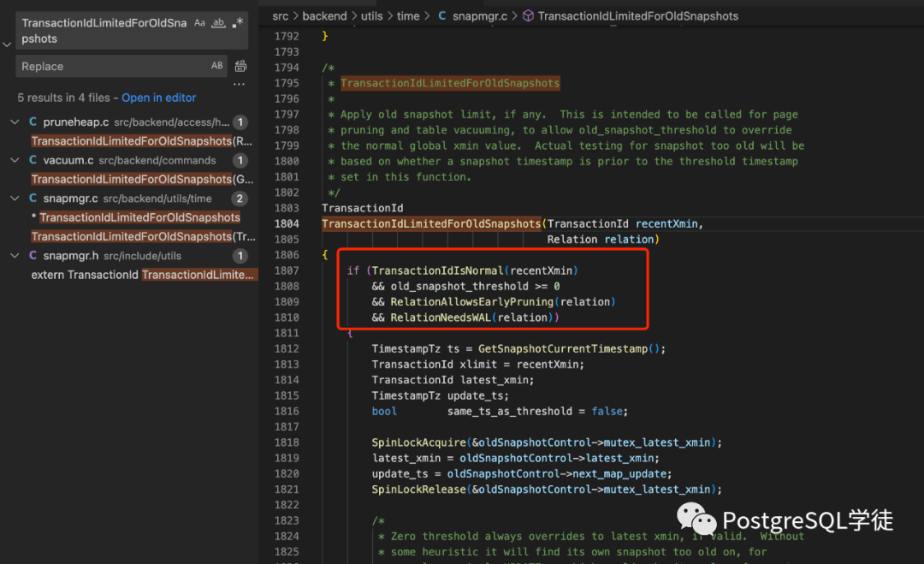The width and height of the screenshot is (924, 564).
Task: Click the Open in editor link
Action: point(158,98)
